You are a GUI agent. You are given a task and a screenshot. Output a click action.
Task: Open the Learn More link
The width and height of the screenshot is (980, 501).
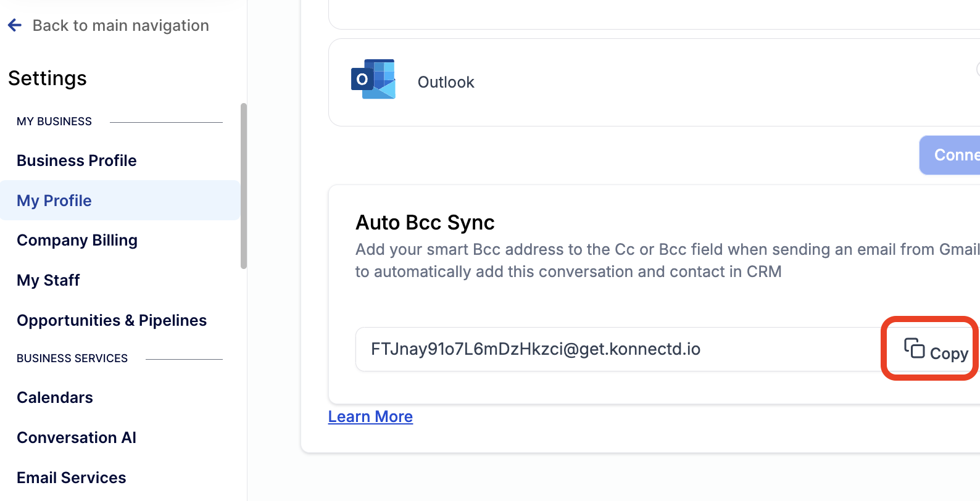370,416
